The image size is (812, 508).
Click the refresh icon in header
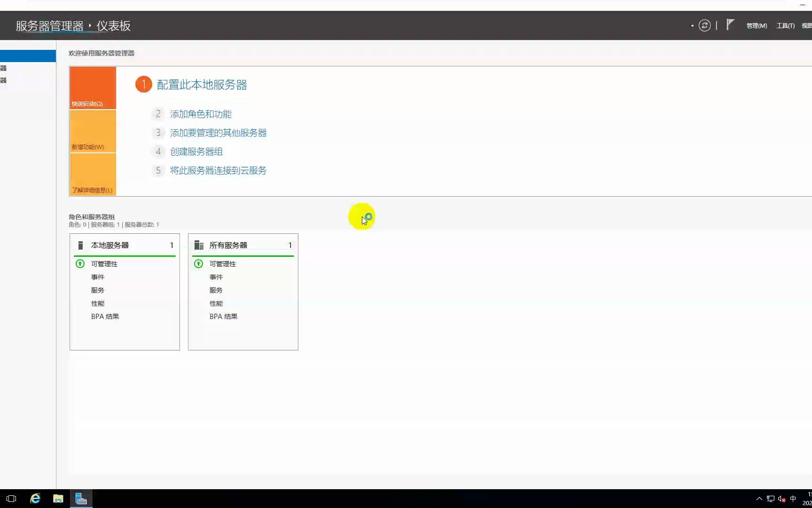[x=704, y=25]
